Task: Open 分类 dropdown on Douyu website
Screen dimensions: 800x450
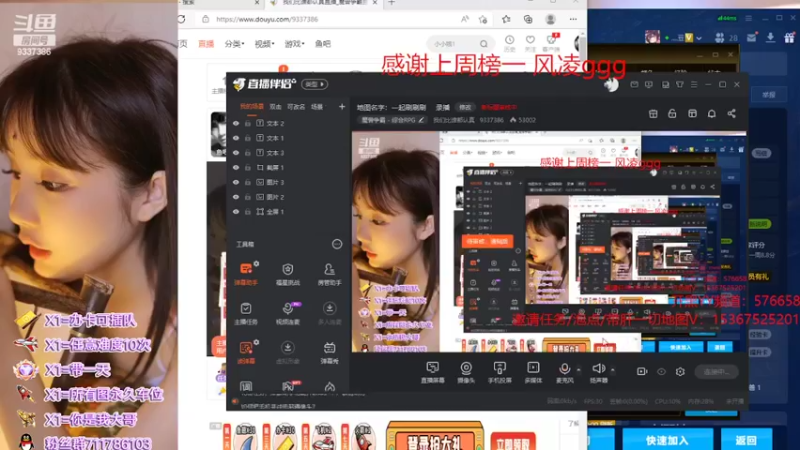Action: (234, 44)
